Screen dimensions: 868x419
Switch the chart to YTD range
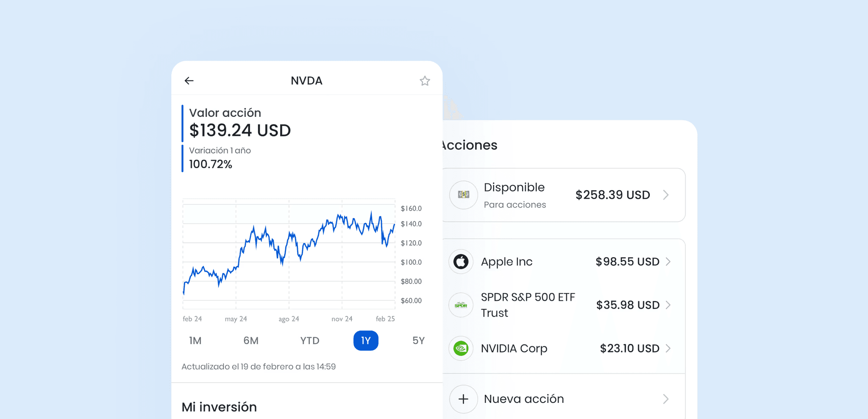click(310, 341)
